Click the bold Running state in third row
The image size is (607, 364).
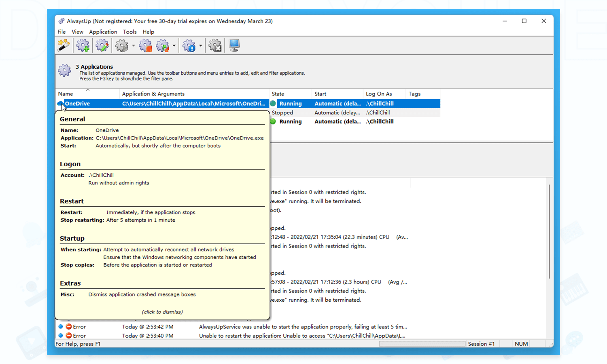(291, 121)
